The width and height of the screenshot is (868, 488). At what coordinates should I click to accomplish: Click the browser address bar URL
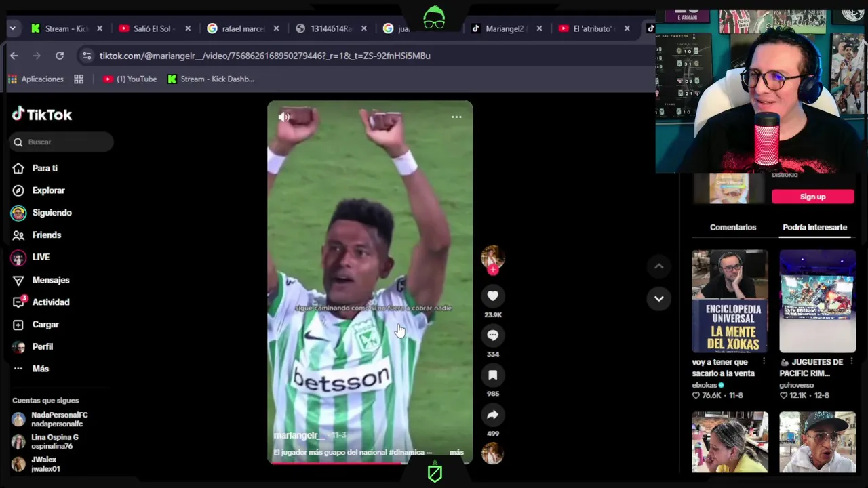265,56
